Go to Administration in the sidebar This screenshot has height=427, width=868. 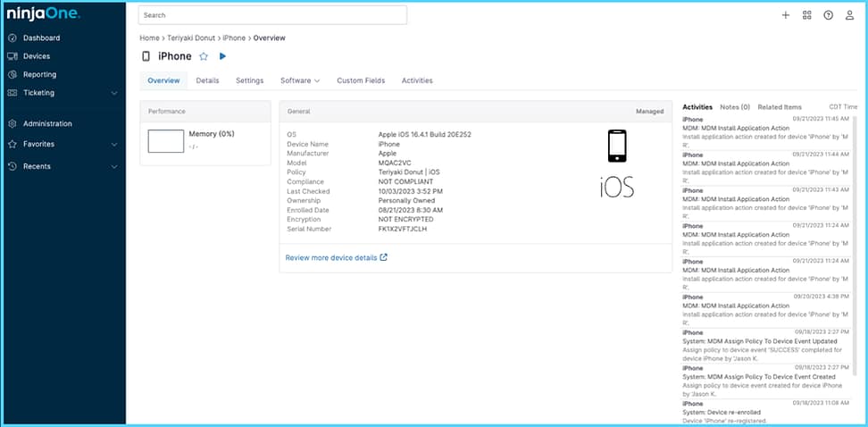[47, 123]
